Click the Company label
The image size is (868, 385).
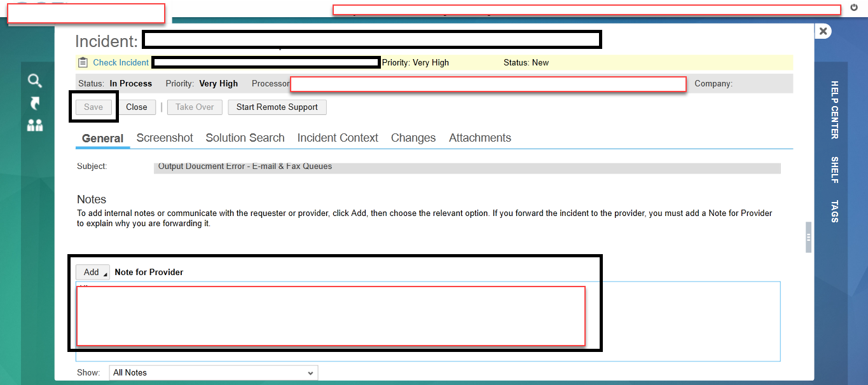(x=713, y=83)
